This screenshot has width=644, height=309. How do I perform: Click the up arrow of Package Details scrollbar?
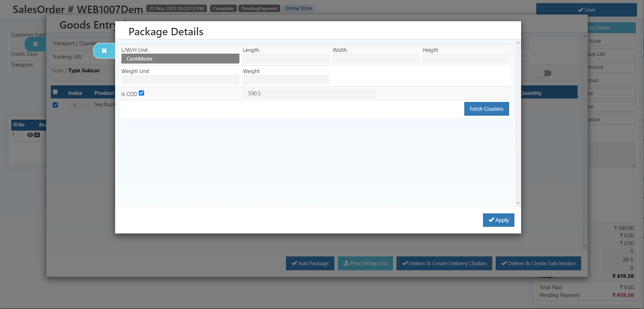tap(518, 43)
